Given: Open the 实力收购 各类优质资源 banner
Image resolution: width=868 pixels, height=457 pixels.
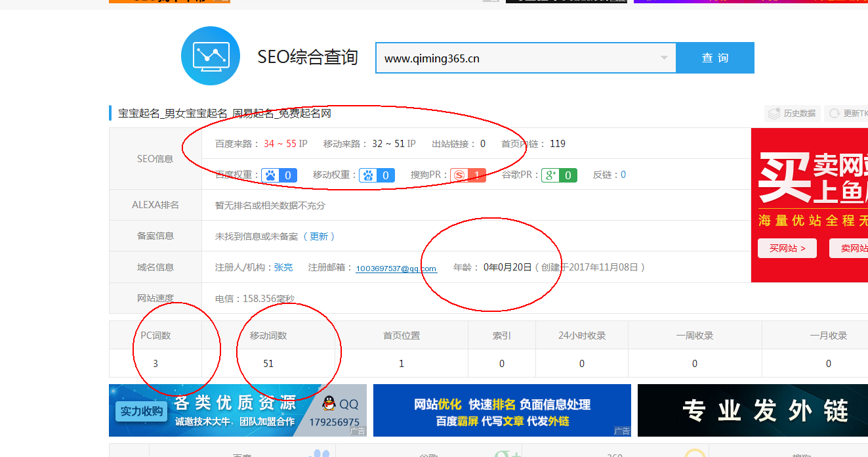Looking at the screenshot, I should 238,410.
